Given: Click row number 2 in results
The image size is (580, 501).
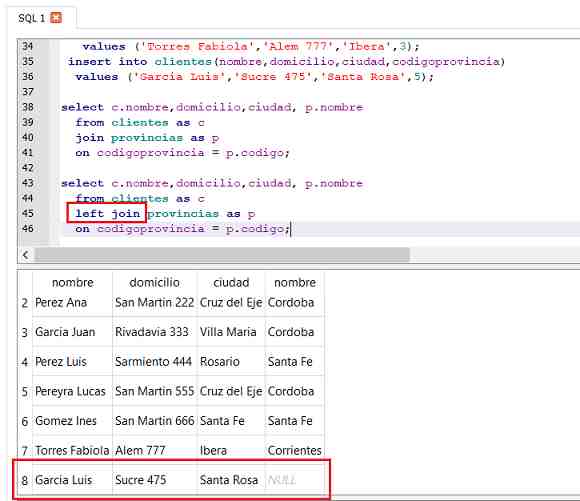Looking at the screenshot, I should [25, 303].
